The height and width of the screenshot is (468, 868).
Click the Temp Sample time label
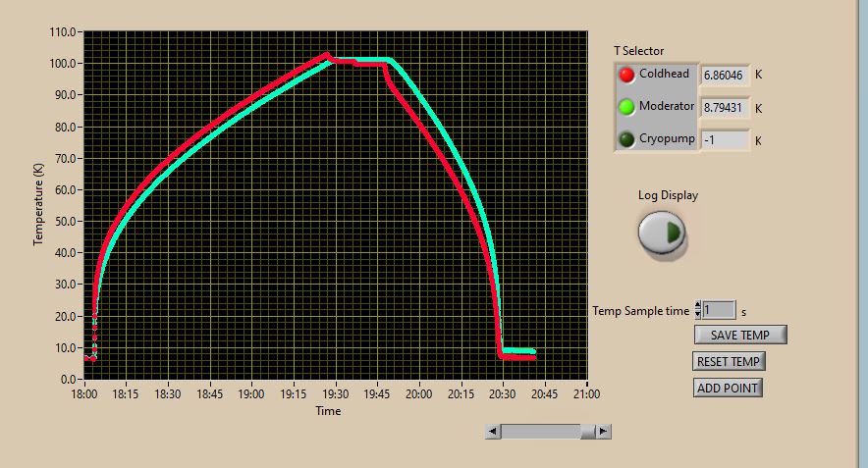640,311
